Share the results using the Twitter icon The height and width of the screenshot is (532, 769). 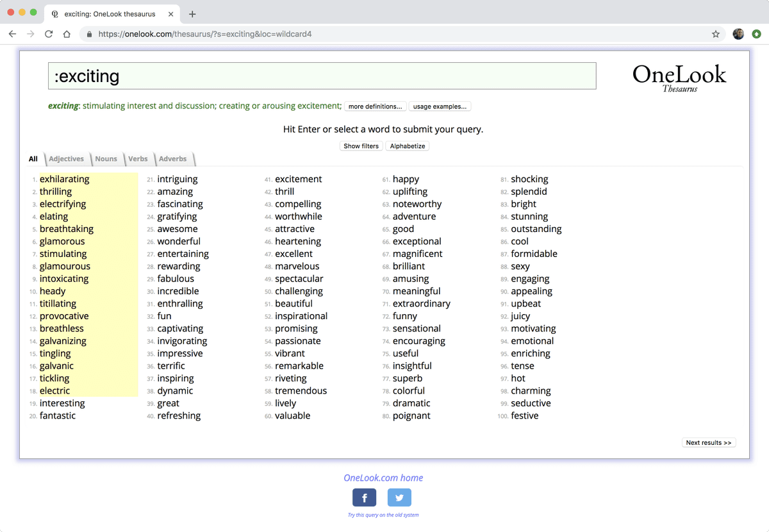tap(399, 497)
